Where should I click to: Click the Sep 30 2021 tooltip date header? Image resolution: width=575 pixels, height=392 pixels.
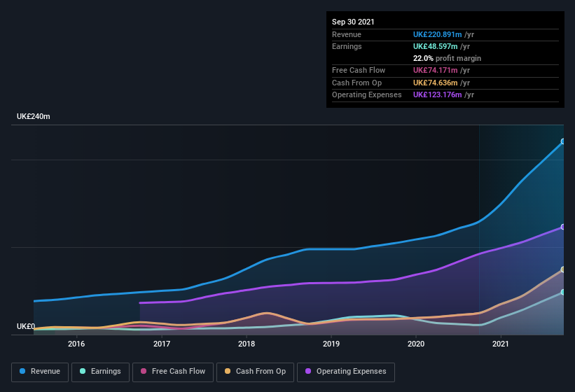click(x=353, y=22)
